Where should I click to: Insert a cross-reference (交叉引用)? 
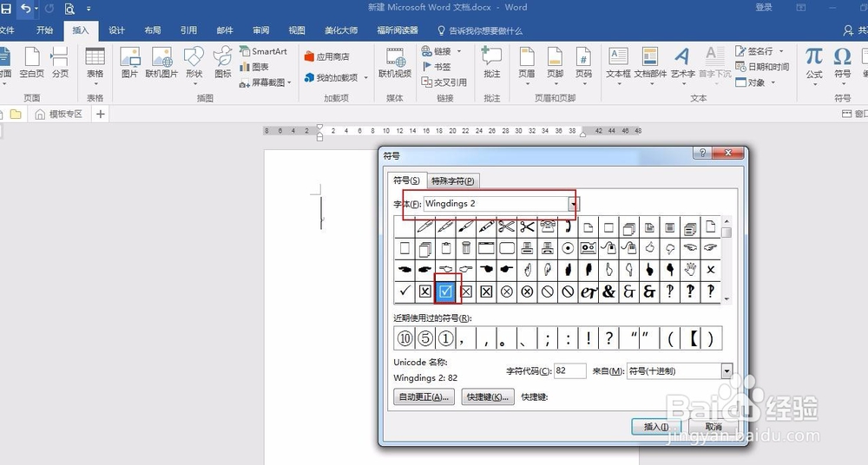point(444,82)
